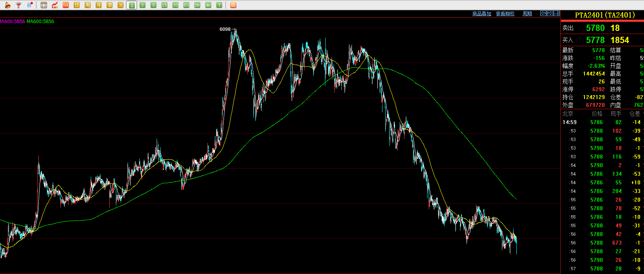Click the 6098 high price marker
This screenshot has width=644, height=274.
tap(225, 29)
